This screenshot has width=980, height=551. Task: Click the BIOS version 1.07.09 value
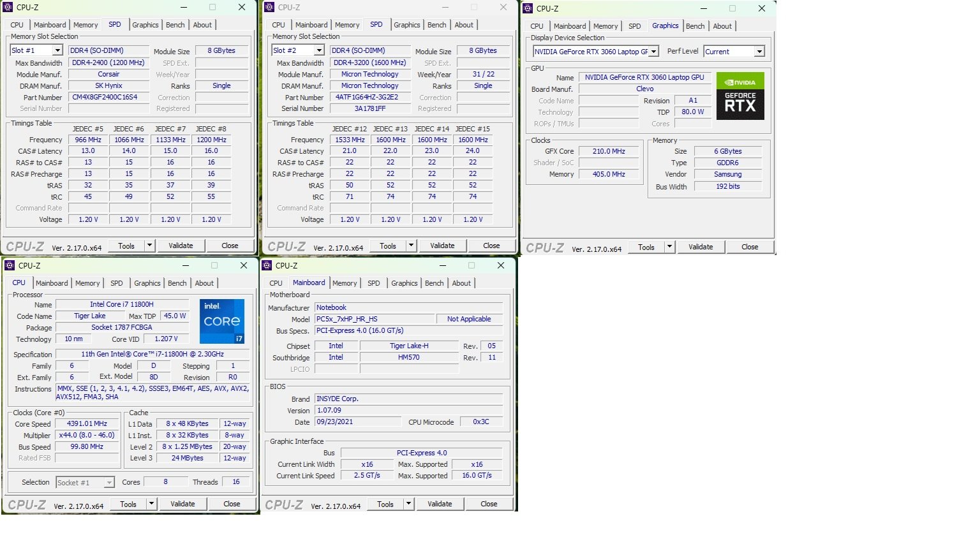(408, 410)
